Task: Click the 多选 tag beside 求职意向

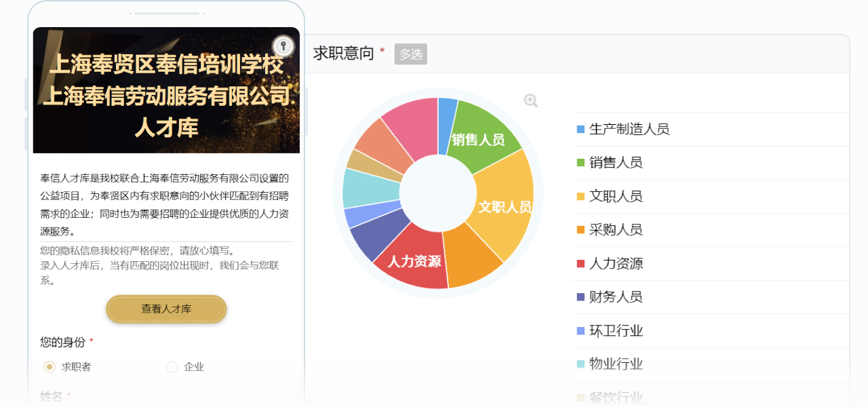Action: point(410,54)
